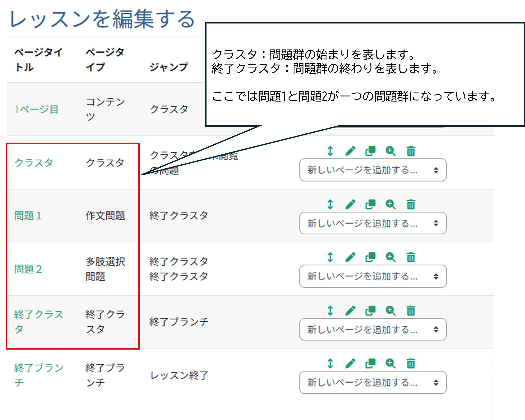Click the 問題２ page title link
This screenshot has width=525, height=420.
pos(28,269)
